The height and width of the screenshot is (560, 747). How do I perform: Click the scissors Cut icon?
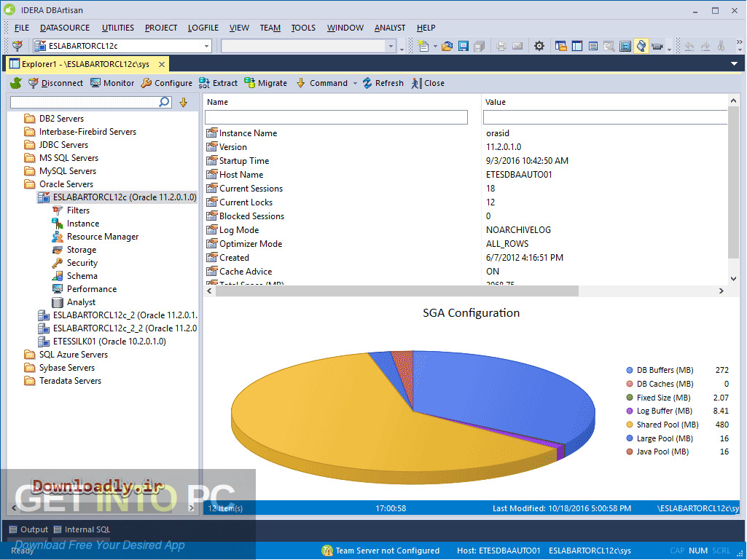[x=721, y=46]
